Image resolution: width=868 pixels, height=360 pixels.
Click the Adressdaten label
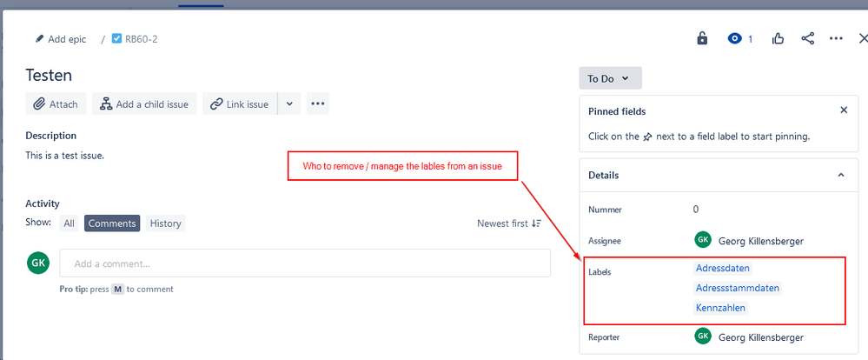723,268
